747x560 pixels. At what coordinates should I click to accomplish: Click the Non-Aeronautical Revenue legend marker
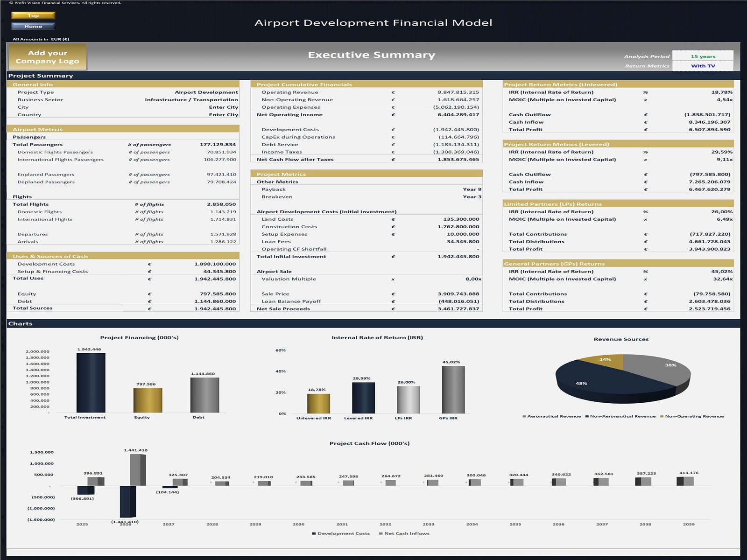pos(587,416)
